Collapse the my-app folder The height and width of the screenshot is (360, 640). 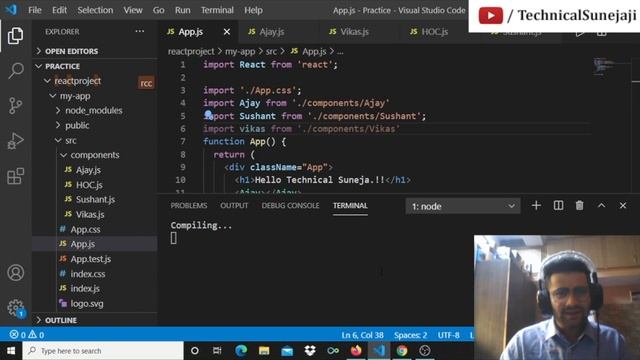(x=75, y=96)
